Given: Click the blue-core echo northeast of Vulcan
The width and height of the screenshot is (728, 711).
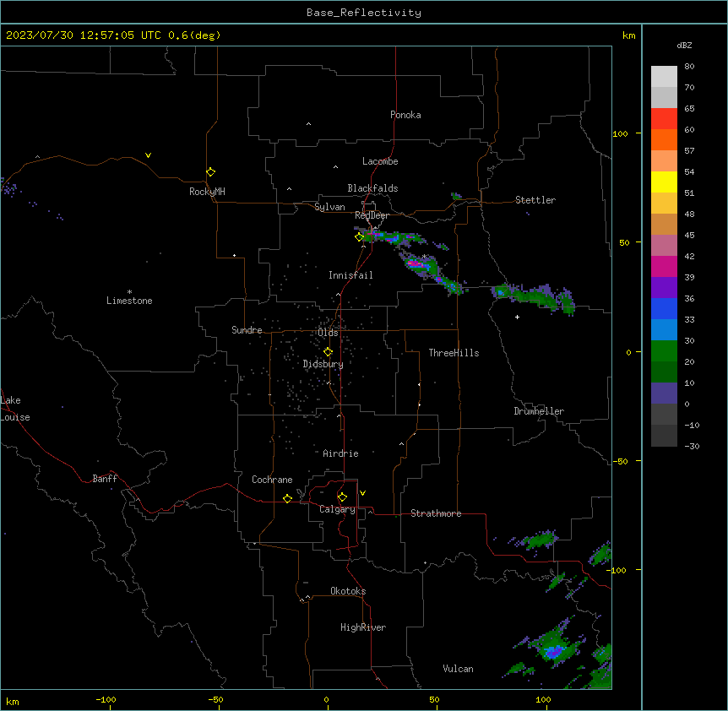Looking at the screenshot, I should click(555, 651).
